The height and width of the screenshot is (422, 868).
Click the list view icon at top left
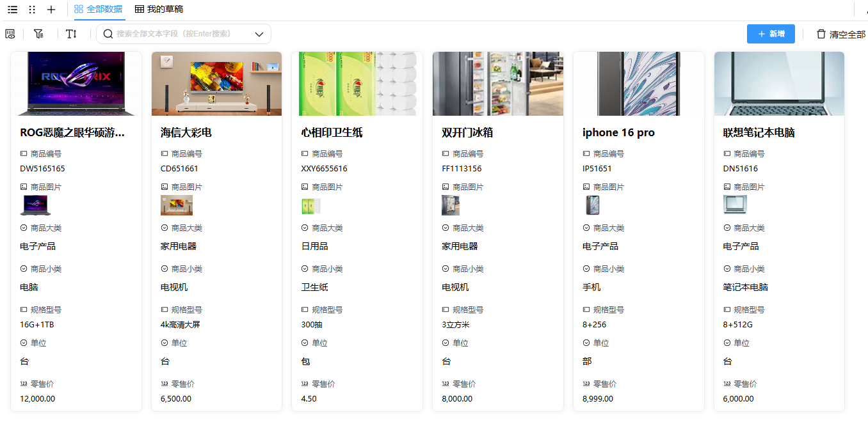tap(13, 10)
